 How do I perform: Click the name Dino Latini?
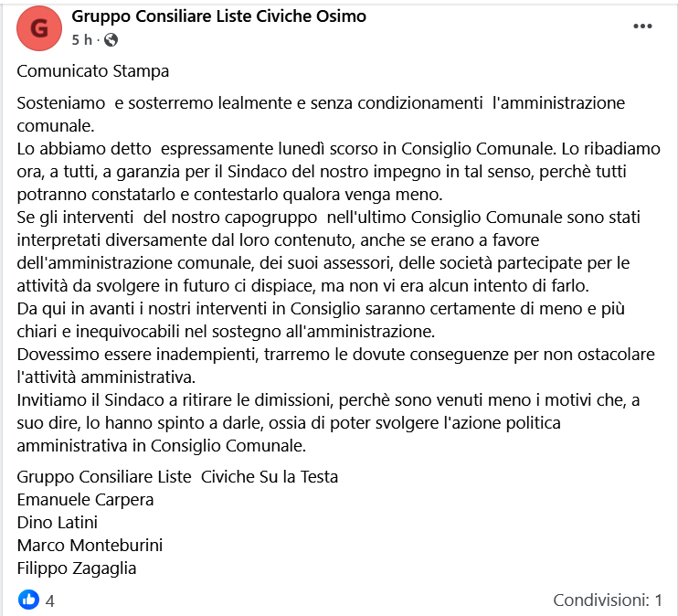[58, 522]
